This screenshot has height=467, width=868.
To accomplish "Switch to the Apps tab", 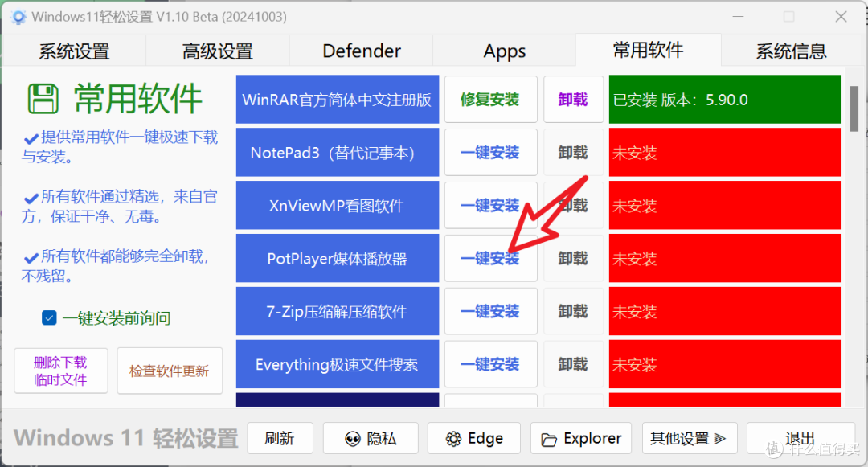I will click(504, 51).
